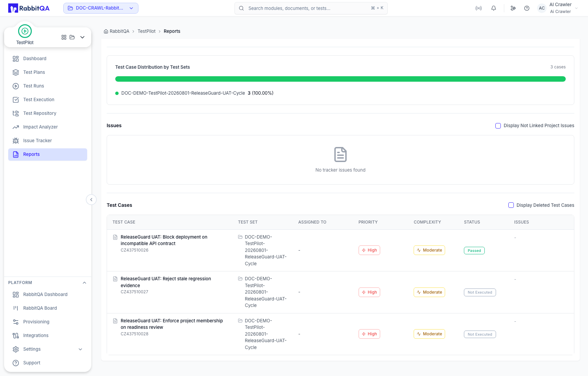Collapse the PLATFORM section
The height and width of the screenshot is (376, 588).
tap(84, 283)
